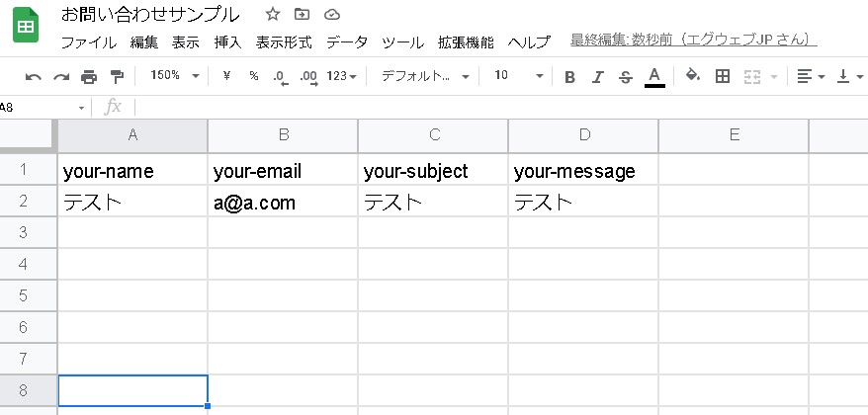Image resolution: width=868 pixels, height=415 pixels.
Task: Toggle bold formatting
Action: [x=569, y=76]
